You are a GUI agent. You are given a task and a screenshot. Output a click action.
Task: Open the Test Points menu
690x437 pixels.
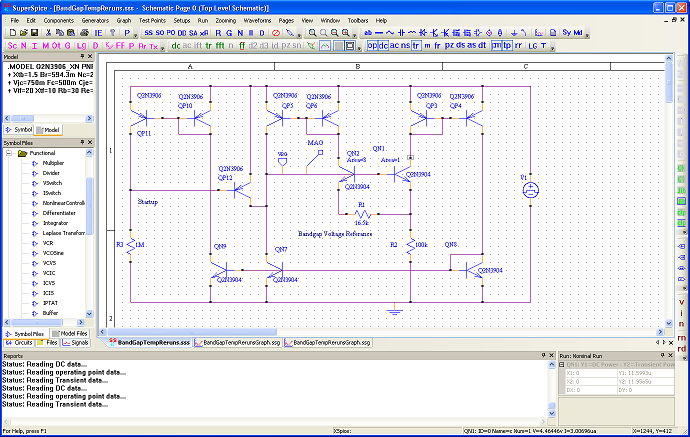pyautogui.click(x=152, y=20)
